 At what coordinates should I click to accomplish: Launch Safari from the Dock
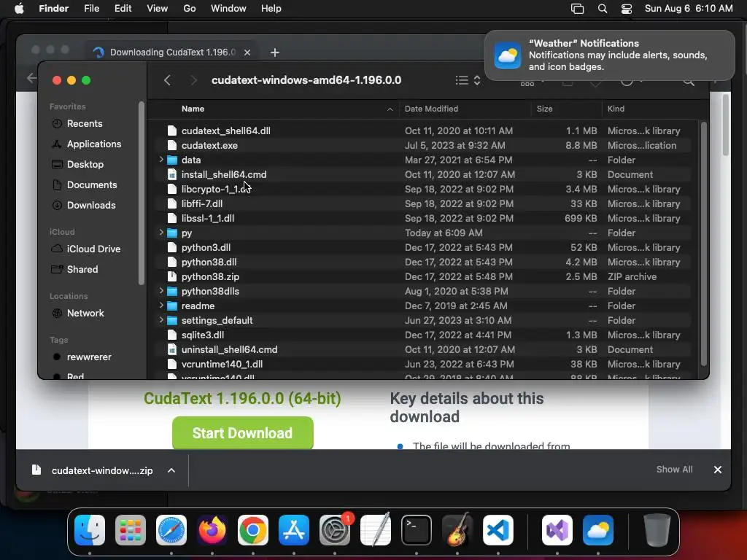tap(171, 530)
